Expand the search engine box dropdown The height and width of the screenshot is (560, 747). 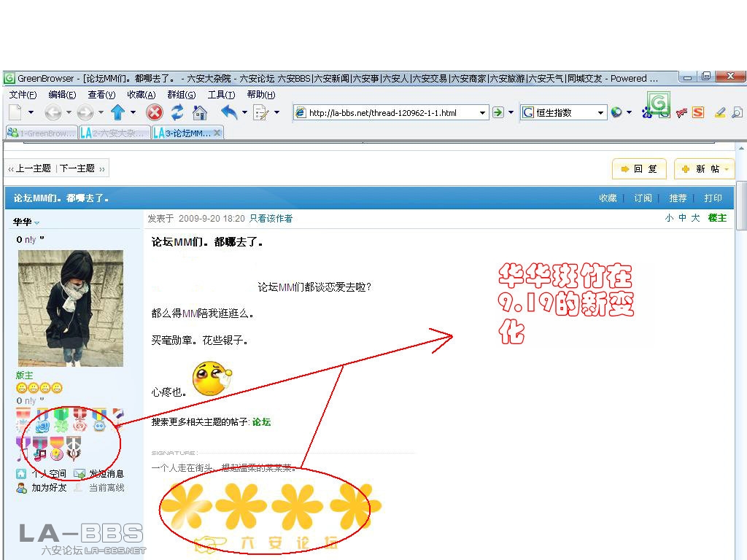601,113
